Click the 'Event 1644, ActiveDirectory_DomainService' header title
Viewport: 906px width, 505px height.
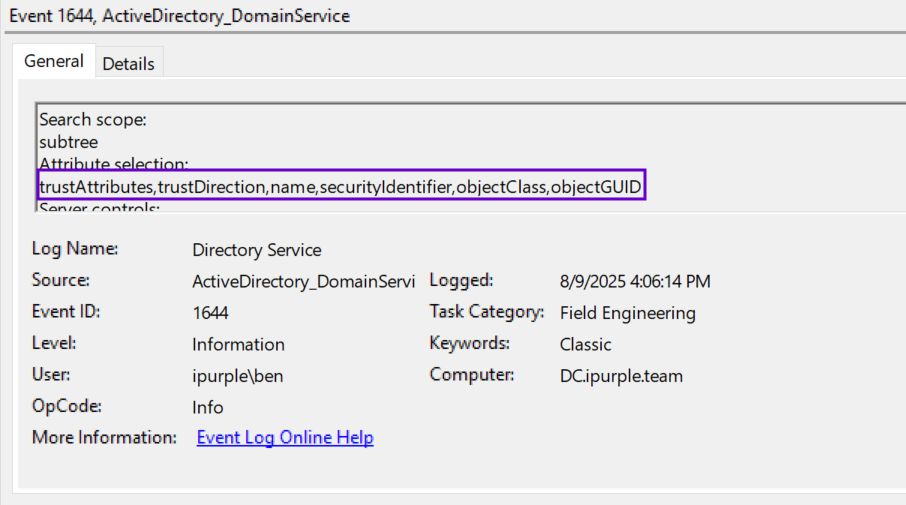(x=179, y=16)
